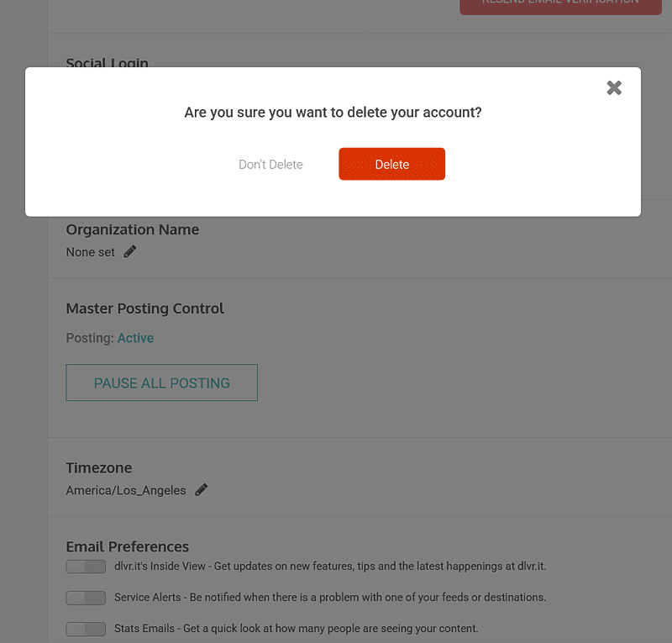Click the Organization Name heading
This screenshot has width=672, height=643.
[x=133, y=229]
